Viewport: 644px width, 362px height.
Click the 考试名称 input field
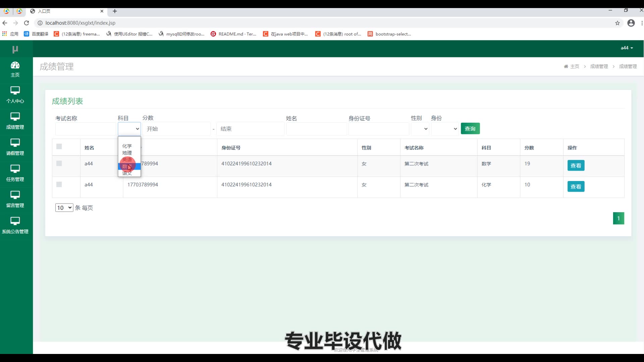[86, 129]
